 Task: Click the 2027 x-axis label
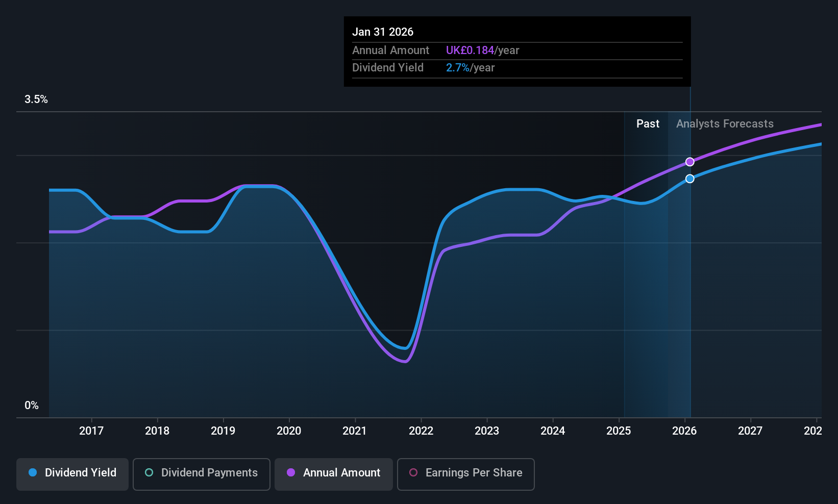coord(750,431)
